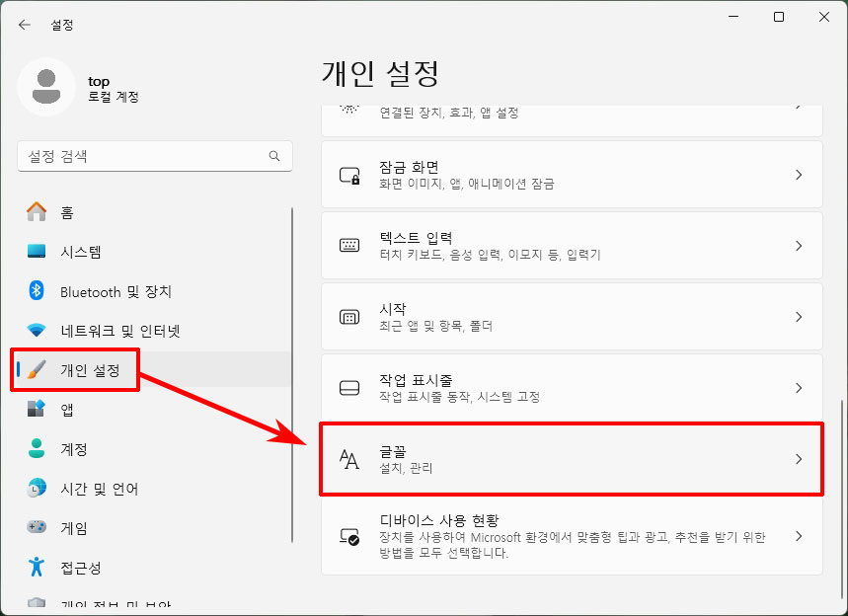Select 네트워크 및 인터넷 in the sidebar
848x616 pixels.
pos(123,331)
